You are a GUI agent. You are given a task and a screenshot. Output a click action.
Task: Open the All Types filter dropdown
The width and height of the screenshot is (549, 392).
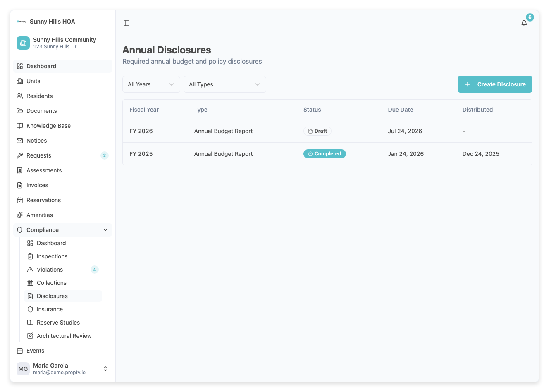[x=224, y=84]
